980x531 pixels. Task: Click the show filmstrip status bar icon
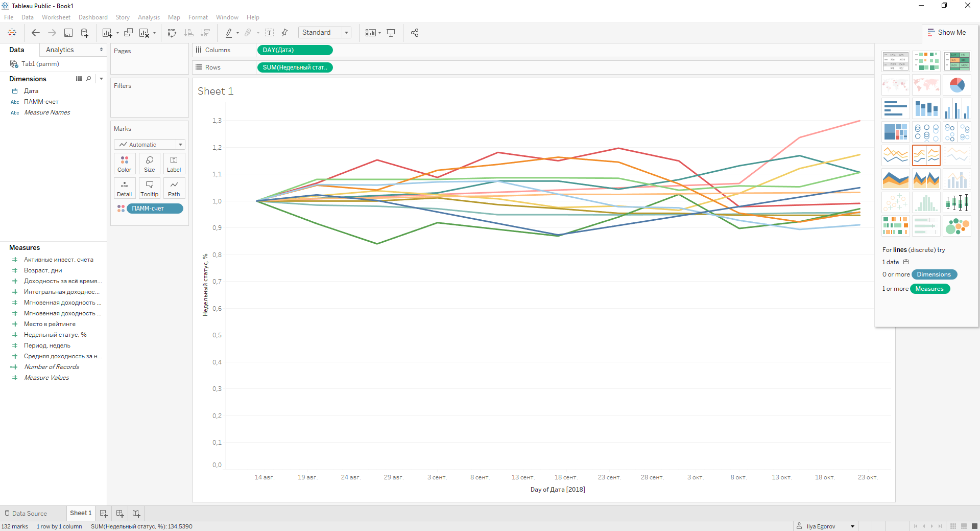coord(964,526)
